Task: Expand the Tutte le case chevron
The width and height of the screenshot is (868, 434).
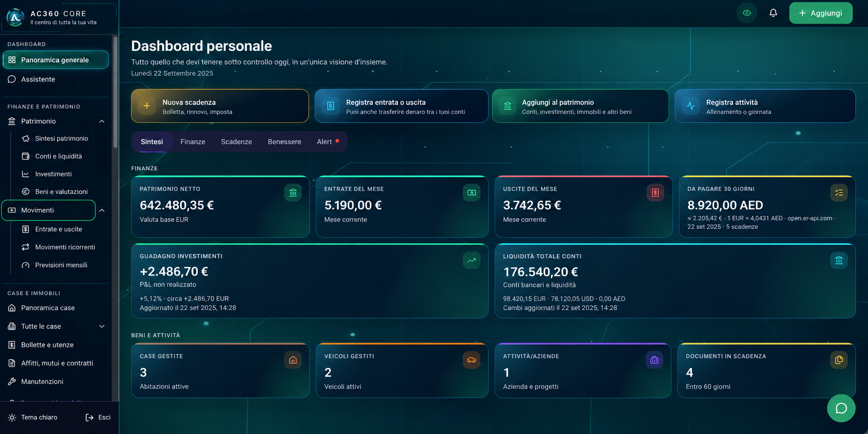Action: click(x=102, y=326)
